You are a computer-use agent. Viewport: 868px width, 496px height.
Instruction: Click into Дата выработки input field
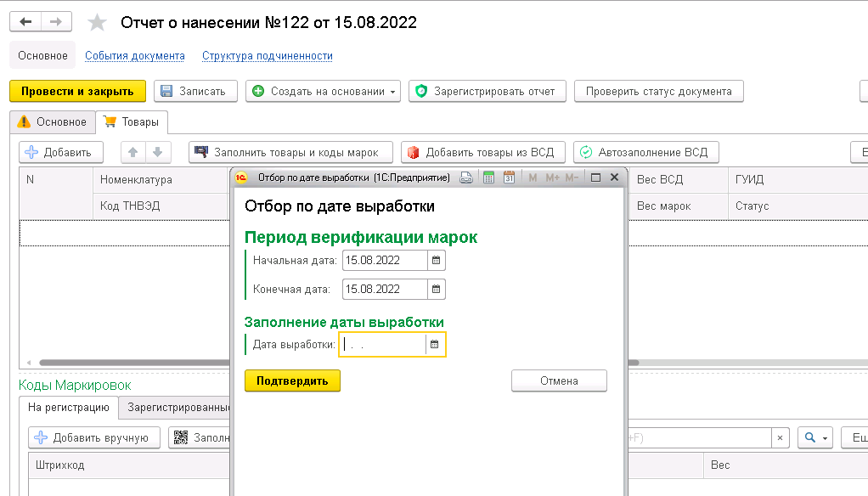[x=383, y=344]
